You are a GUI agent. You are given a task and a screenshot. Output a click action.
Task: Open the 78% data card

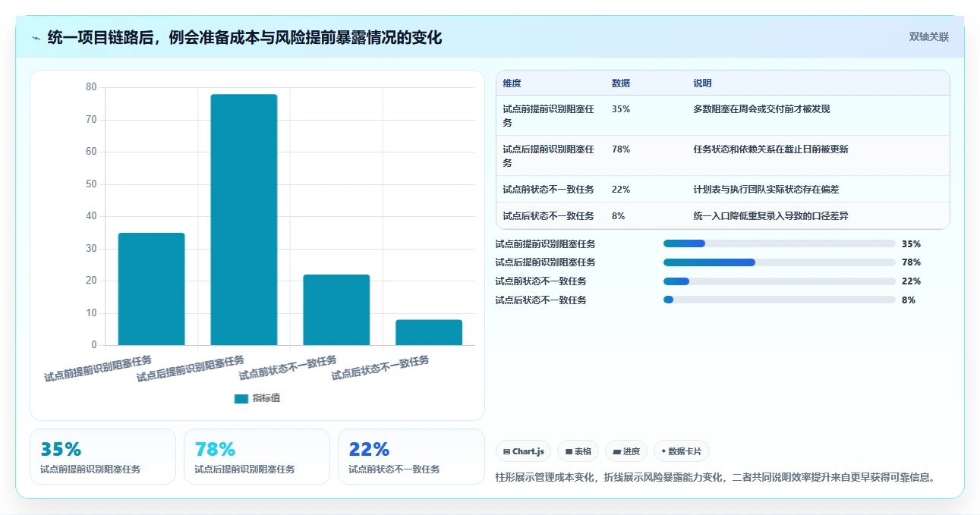(x=257, y=457)
